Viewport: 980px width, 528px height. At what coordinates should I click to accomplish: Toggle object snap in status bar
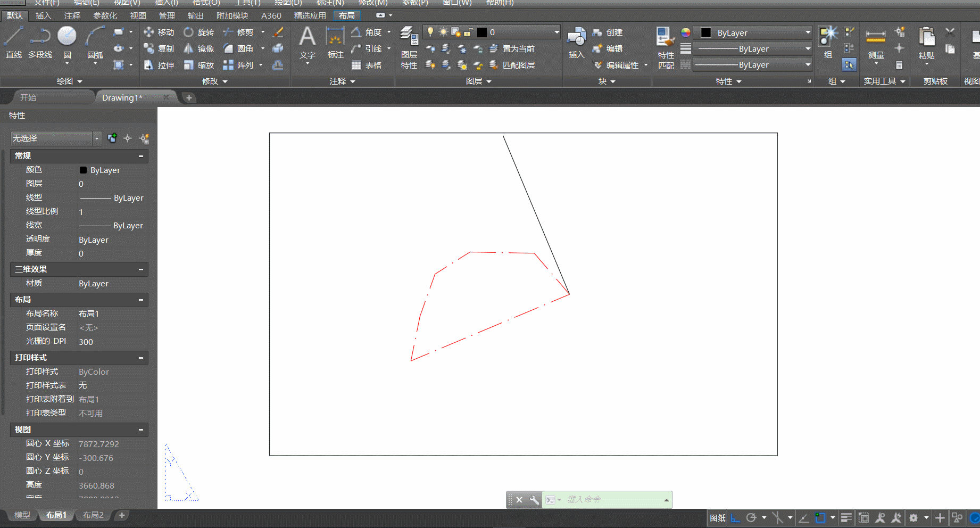click(820, 518)
